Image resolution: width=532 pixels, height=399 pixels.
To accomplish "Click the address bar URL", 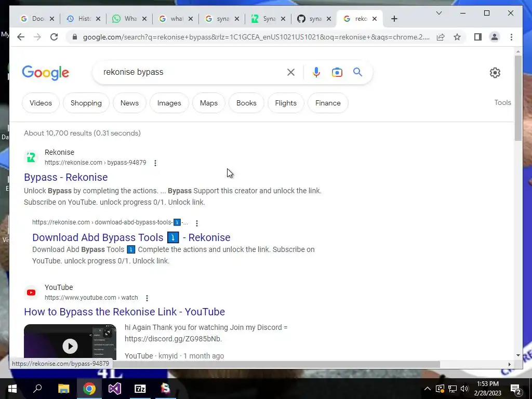I will (x=256, y=37).
